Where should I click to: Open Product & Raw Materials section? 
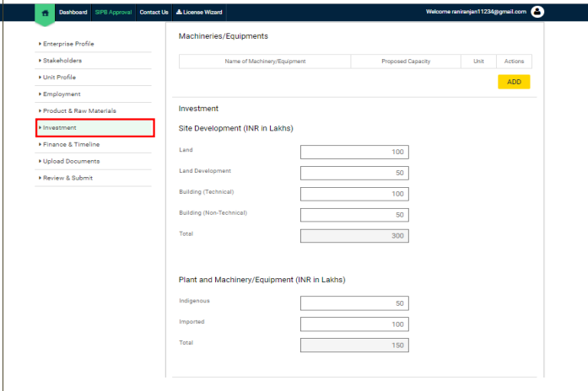coord(79,110)
